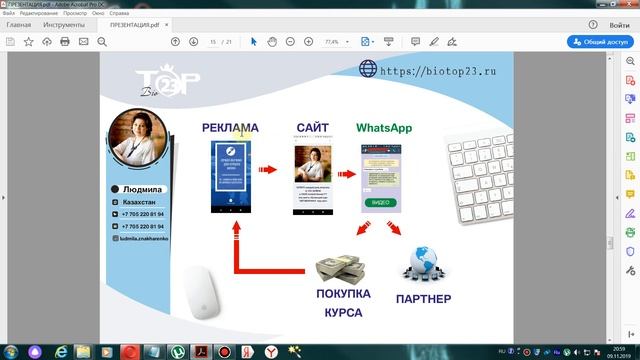Zoom out with the minus circle icon

(x=290, y=42)
